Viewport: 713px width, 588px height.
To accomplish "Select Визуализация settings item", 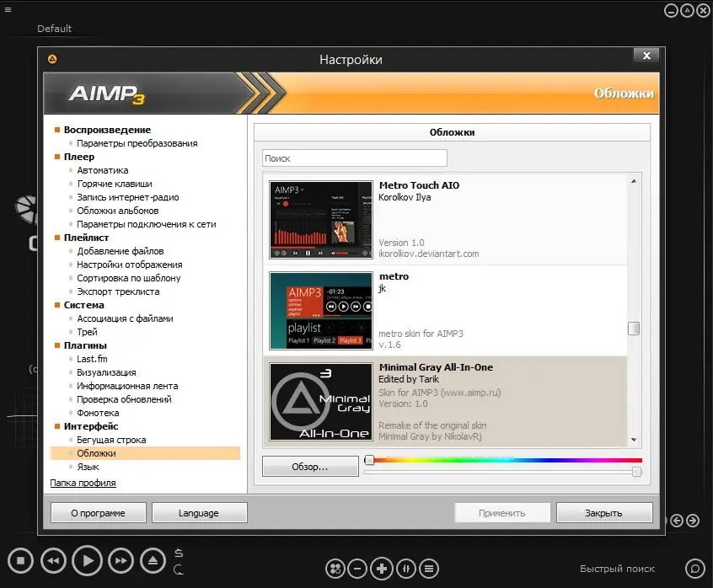I will [106, 372].
